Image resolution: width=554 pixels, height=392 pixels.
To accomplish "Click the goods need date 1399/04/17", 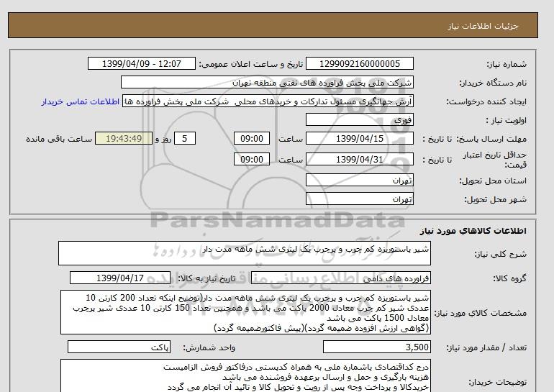I will (120, 278).
